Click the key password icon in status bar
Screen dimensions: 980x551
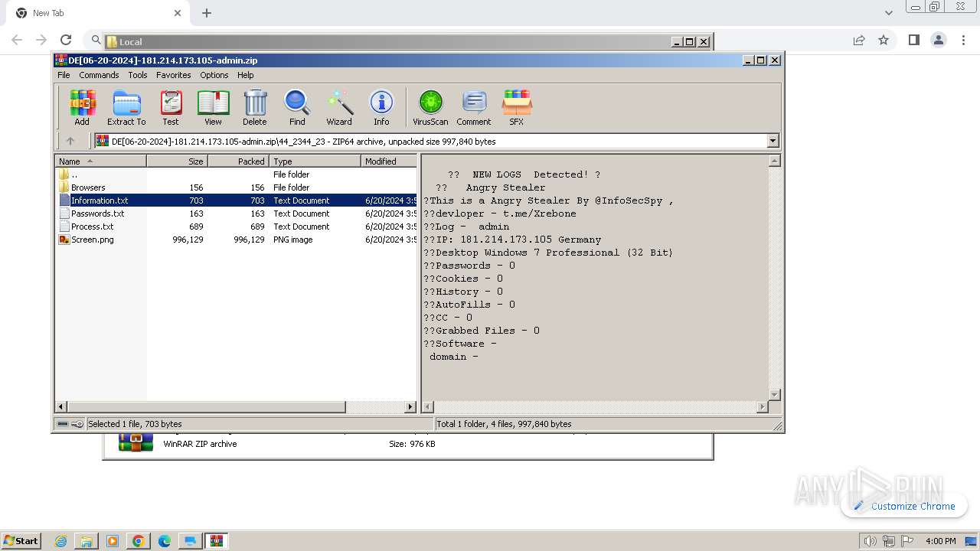tap(77, 424)
